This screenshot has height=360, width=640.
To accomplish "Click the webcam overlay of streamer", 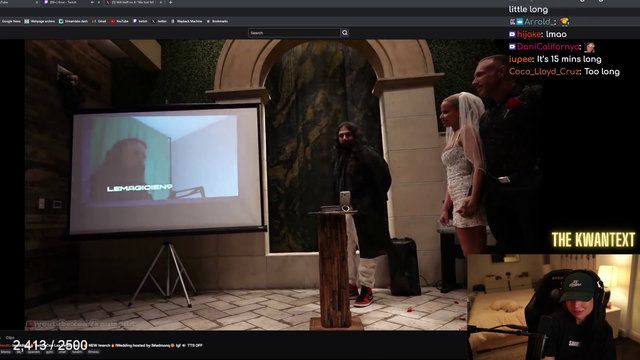I will point(553,307).
